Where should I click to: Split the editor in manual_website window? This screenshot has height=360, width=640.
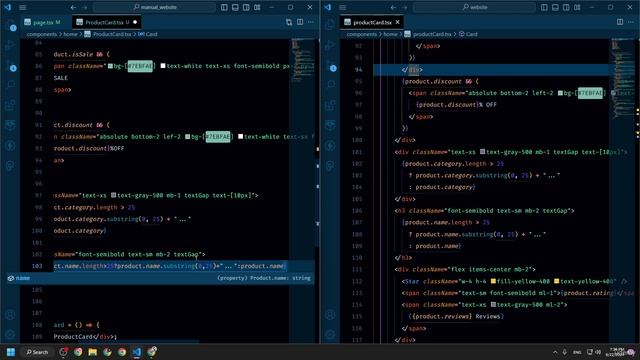click(x=300, y=22)
